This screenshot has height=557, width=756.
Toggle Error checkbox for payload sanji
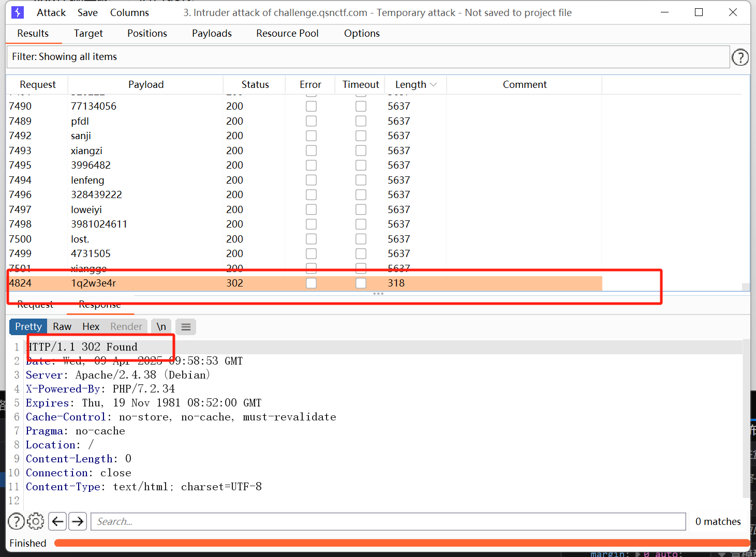coord(311,136)
